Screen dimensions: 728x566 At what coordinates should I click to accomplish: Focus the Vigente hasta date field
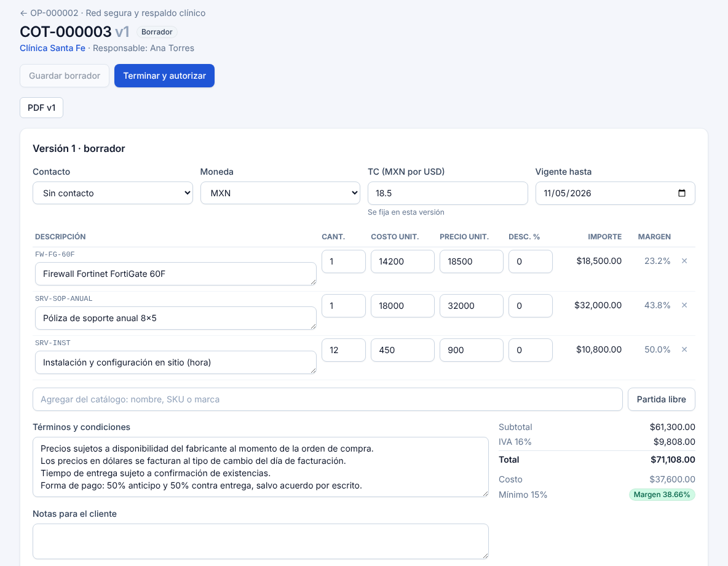[615, 193]
